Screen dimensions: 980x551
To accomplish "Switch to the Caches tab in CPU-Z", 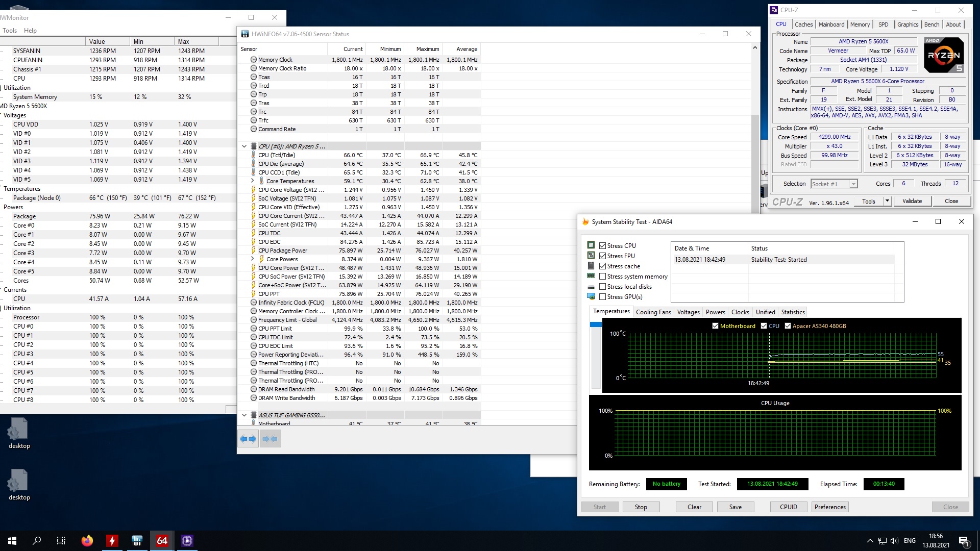I will [803, 24].
